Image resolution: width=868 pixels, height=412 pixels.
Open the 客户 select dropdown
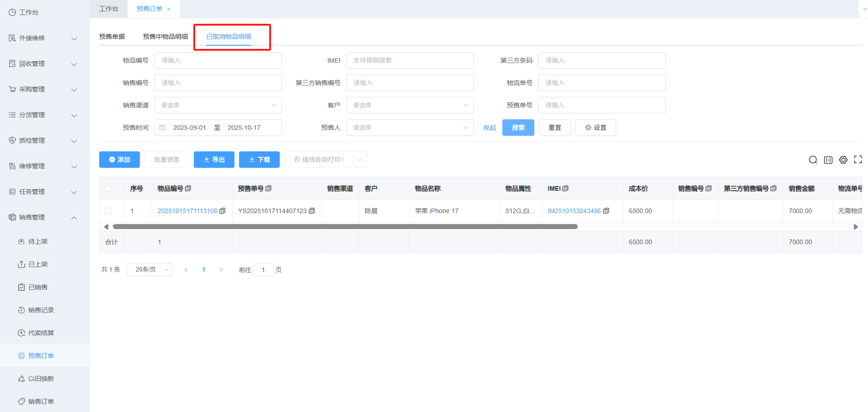tap(410, 105)
